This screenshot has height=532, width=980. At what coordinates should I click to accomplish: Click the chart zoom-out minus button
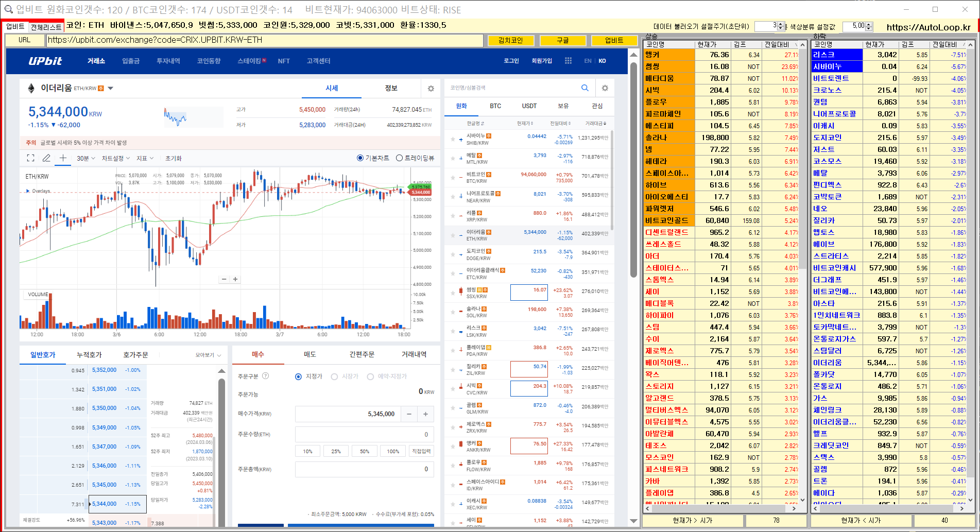(x=224, y=279)
